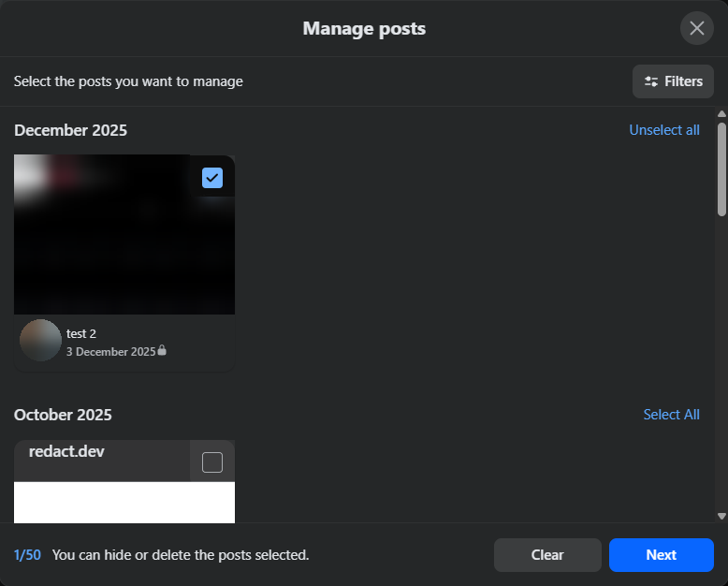Screen dimensions: 728x586
Task: Uncheck the test 2 post checkbox
Action: point(212,178)
